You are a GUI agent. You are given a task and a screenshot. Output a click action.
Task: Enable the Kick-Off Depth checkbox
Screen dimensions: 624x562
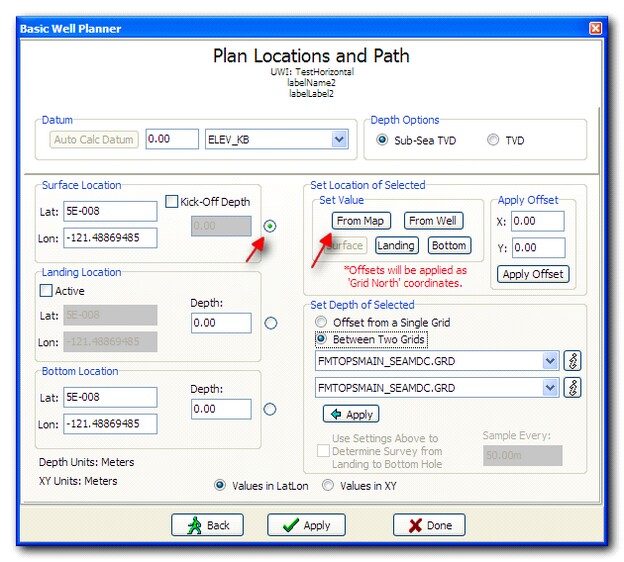click(172, 202)
